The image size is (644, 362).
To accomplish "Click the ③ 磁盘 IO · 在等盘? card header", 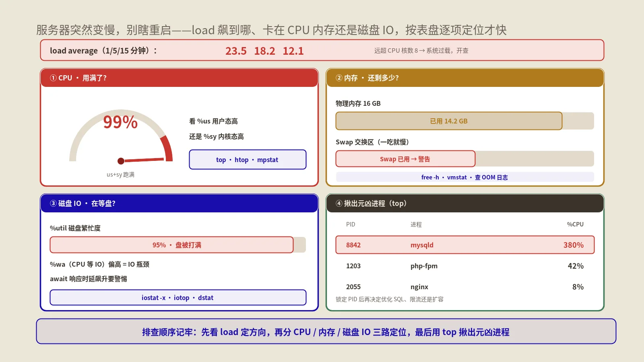I will 180,204.
